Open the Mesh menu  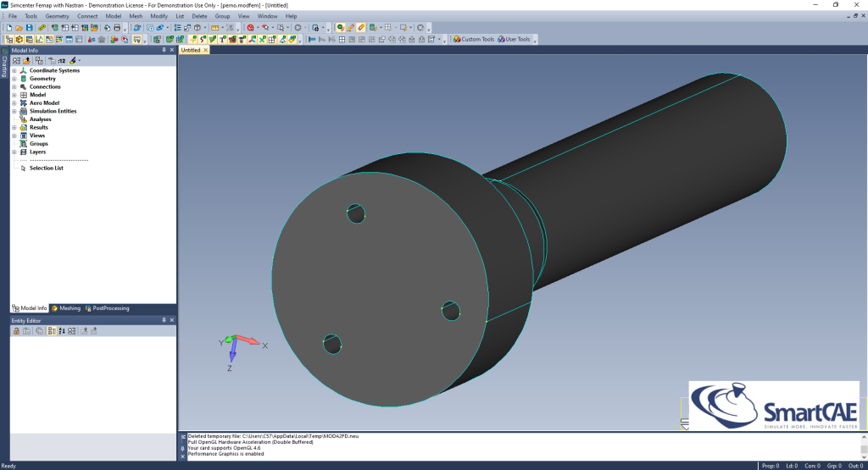(x=136, y=16)
